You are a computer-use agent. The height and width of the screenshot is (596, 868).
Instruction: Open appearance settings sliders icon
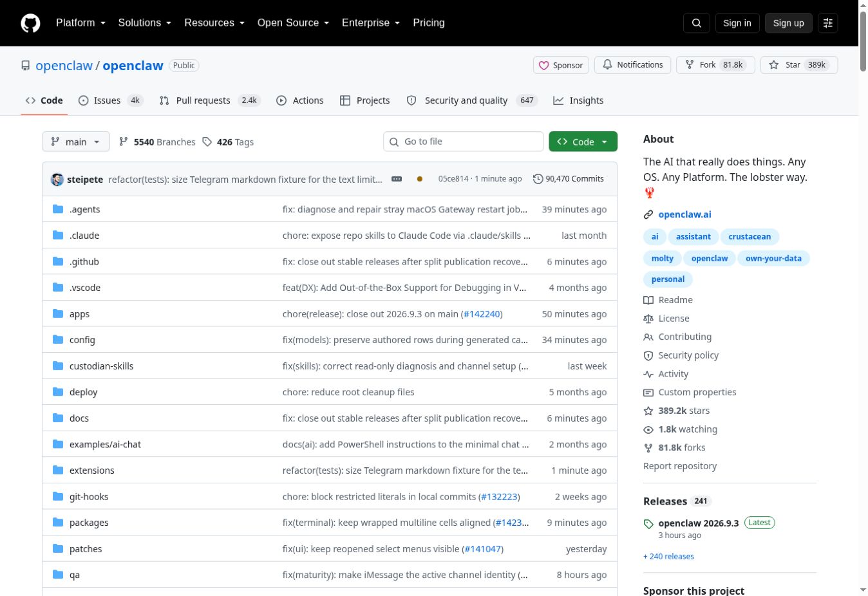click(x=828, y=23)
